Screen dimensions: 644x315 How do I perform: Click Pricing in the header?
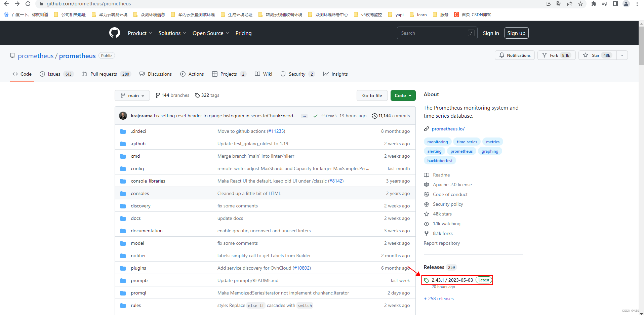[243, 33]
